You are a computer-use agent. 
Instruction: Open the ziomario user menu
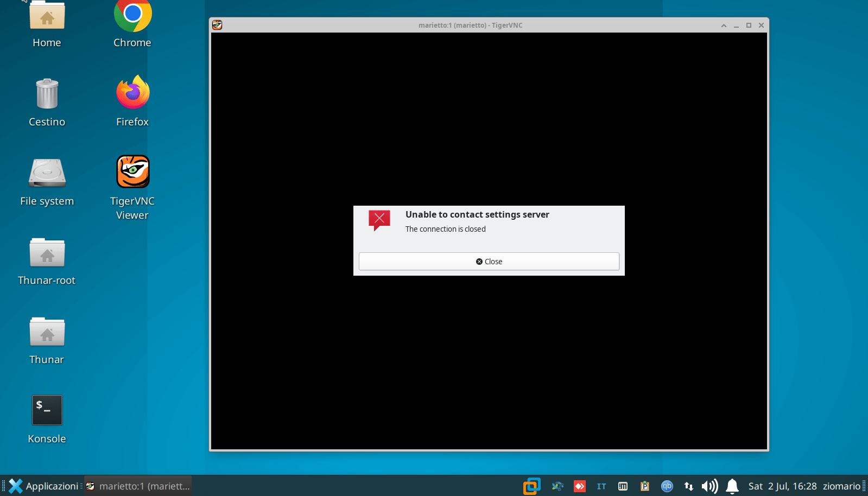click(841, 486)
